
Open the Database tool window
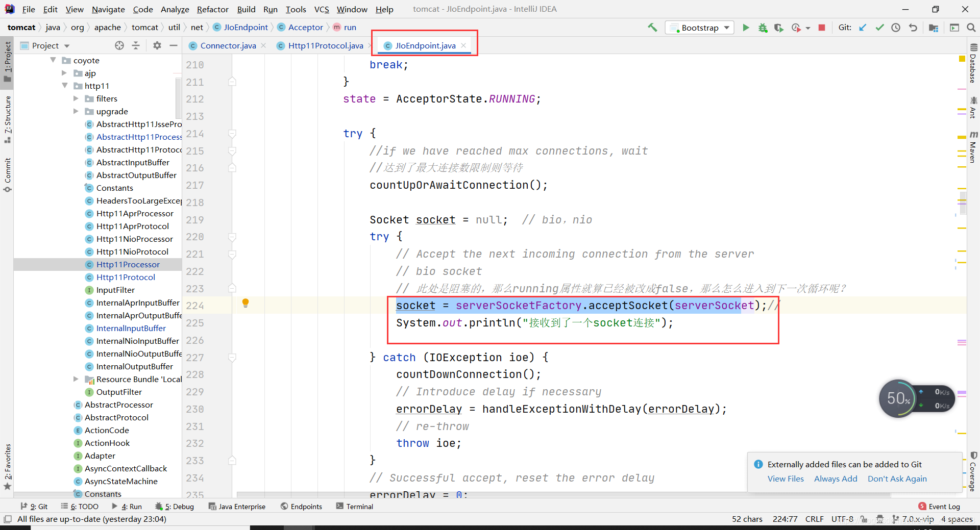coord(973,63)
